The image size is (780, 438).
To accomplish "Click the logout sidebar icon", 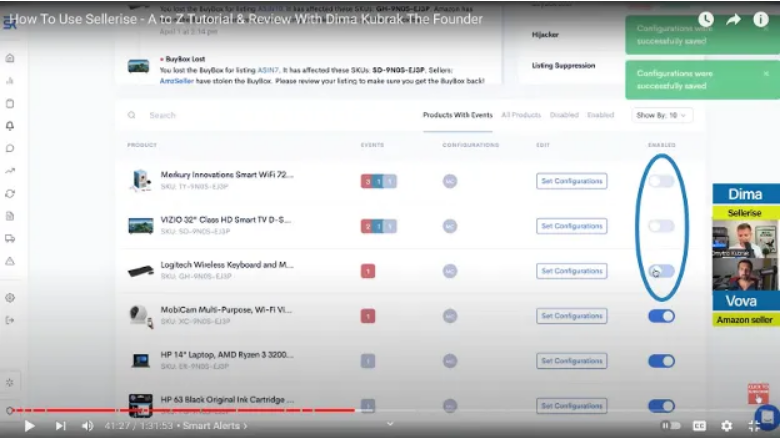I will tap(10, 320).
